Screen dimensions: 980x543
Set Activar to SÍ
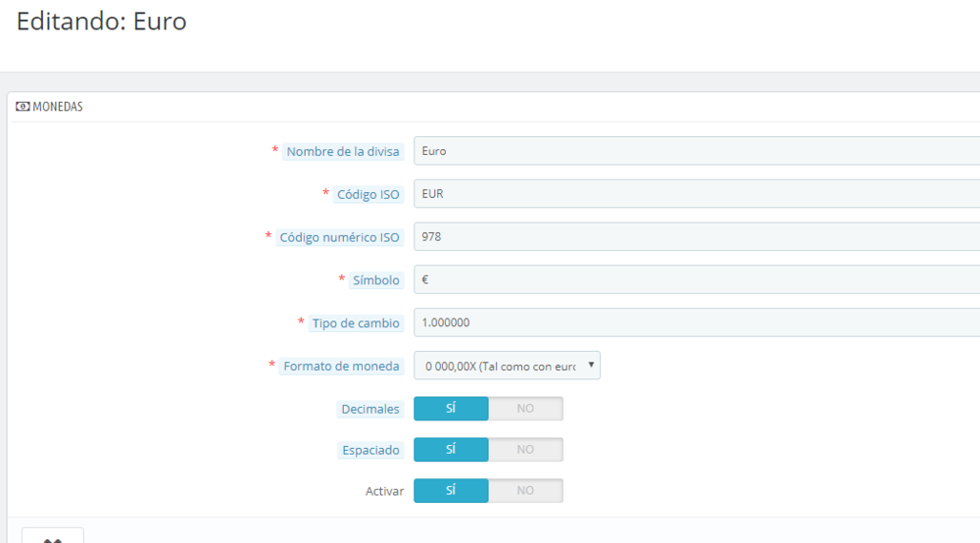[451, 490]
